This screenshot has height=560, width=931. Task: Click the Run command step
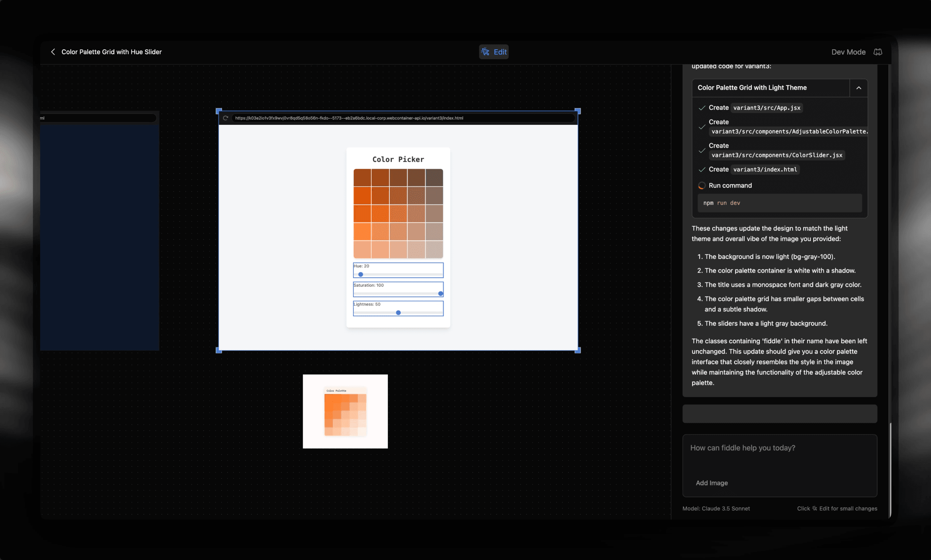click(x=730, y=185)
